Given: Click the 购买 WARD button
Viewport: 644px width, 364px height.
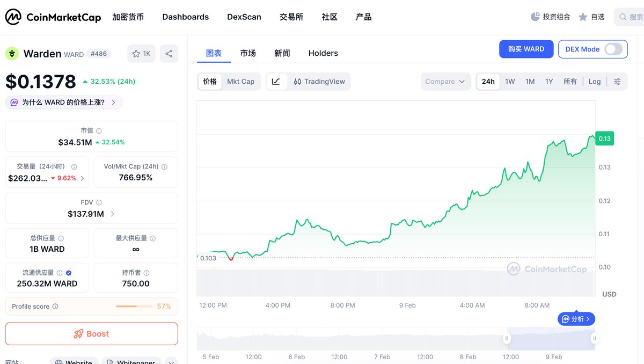Looking at the screenshot, I should 526,49.
